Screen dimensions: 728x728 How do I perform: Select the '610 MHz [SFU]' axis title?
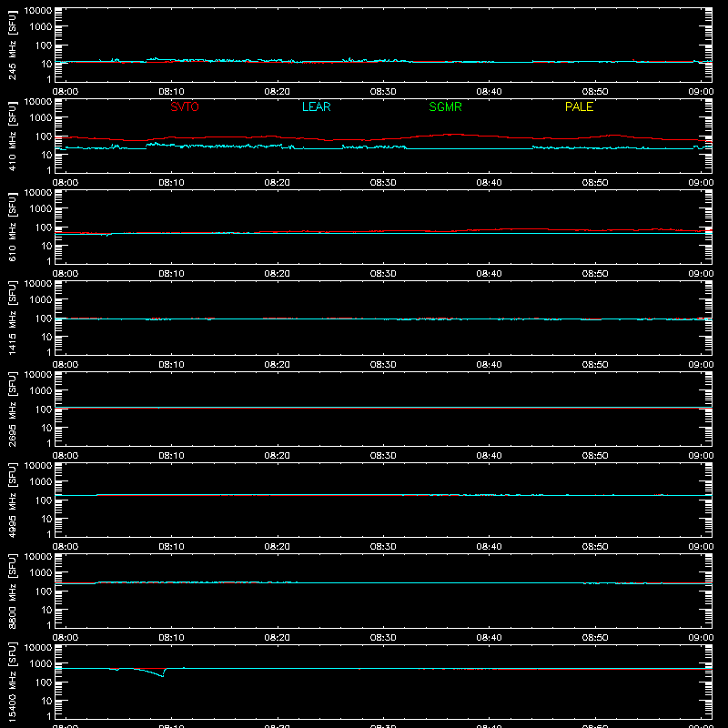click(x=12, y=227)
